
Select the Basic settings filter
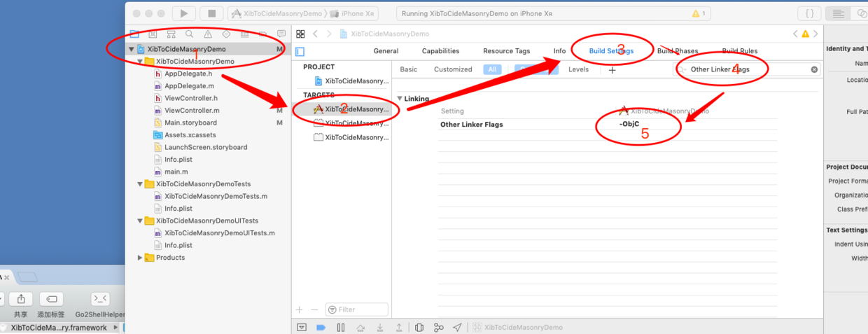pos(408,69)
